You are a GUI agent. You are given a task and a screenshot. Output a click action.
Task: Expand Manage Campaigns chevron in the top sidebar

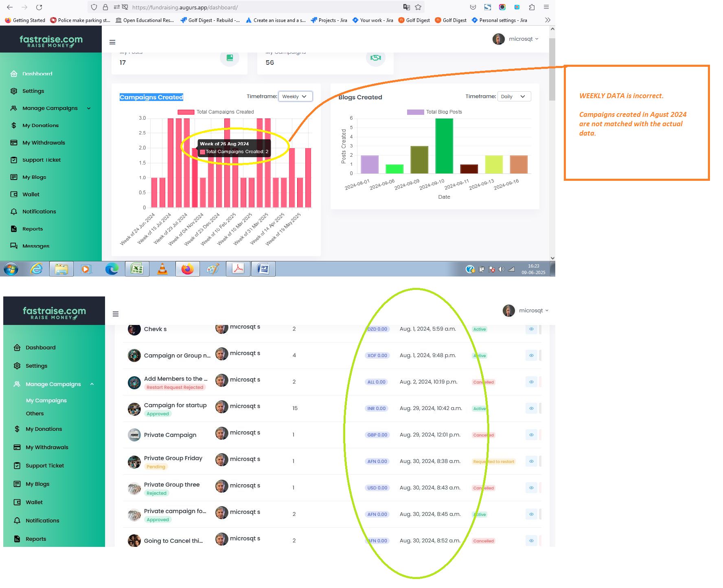pyautogui.click(x=89, y=108)
